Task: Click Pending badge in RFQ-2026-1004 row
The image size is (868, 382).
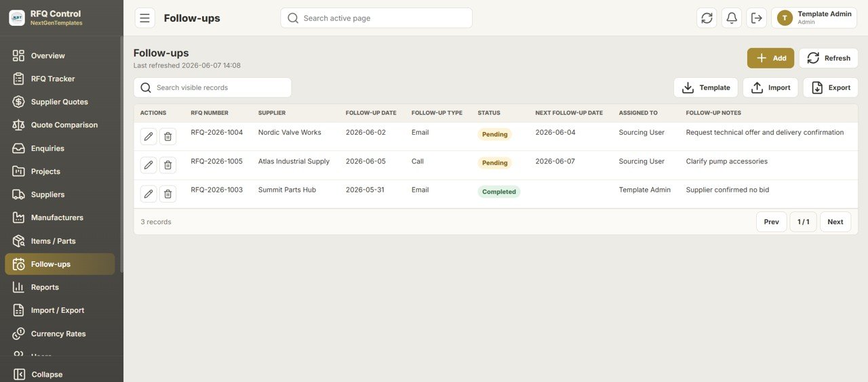Action: pyautogui.click(x=495, y=134)
